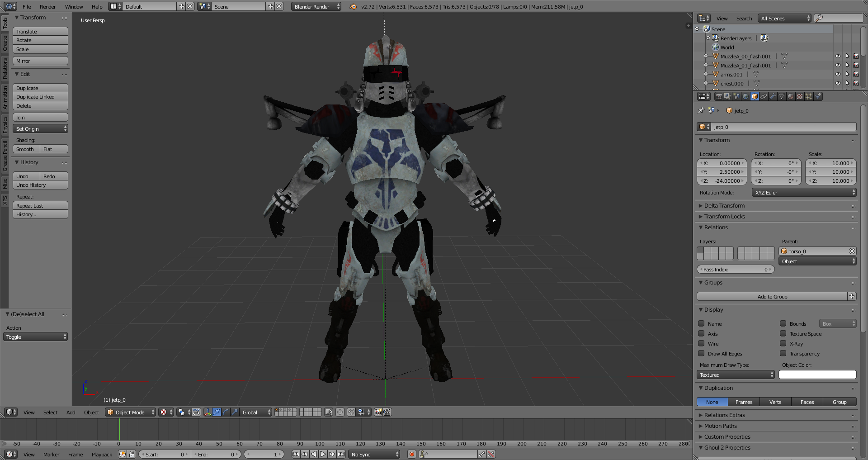Open the Set Origin dropdown
Image resolution: width=868 pixels, height=460 pixels.
(x=40, y=129)
